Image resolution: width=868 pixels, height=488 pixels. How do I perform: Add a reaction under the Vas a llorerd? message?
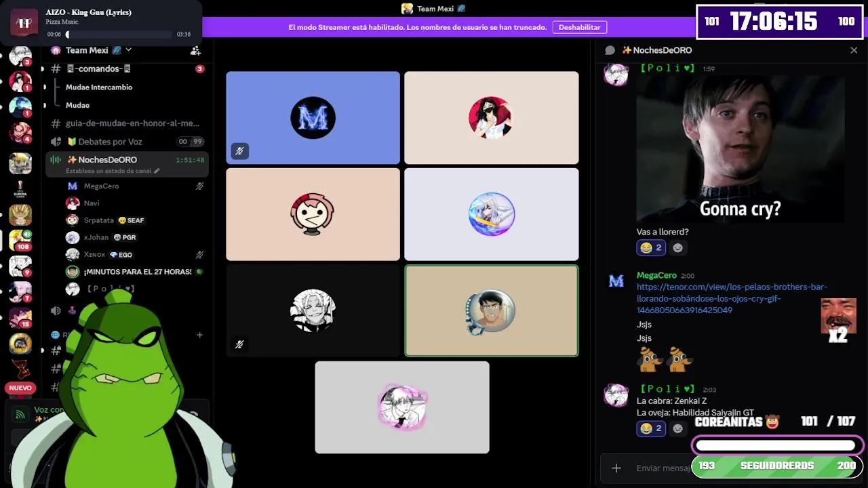(677, 247)
